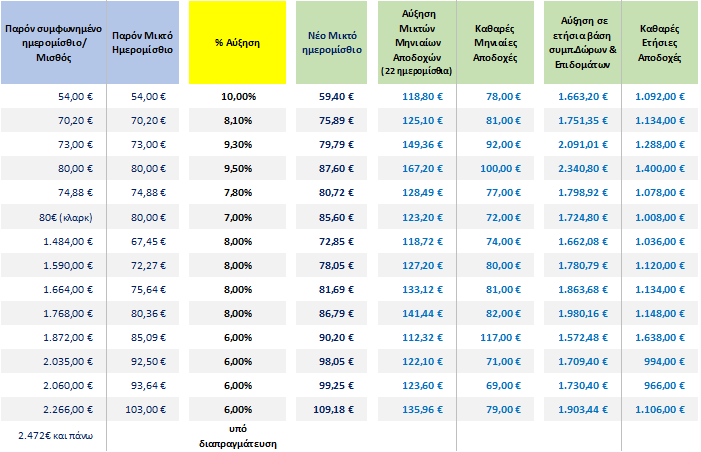Image resolution: width=701 pixels, height=452 pixels.
Task: Select the 10,00% increase cell
Action: (x=238, y=96)
